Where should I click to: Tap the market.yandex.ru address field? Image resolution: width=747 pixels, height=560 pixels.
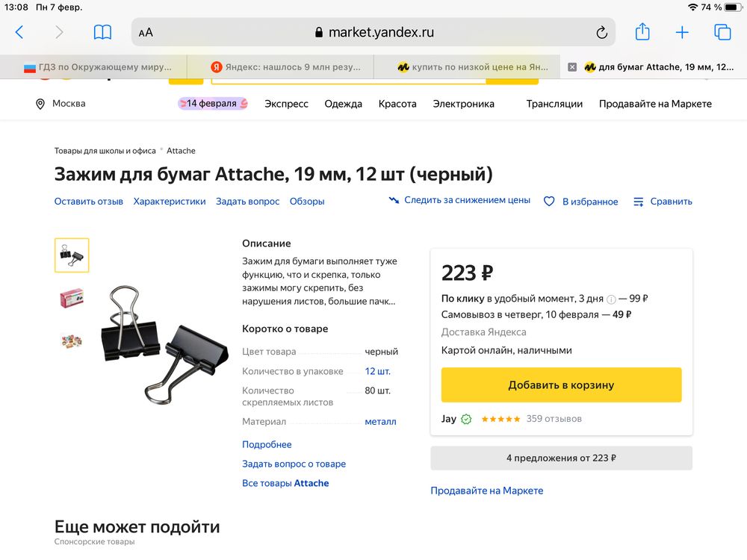tap(373, 32)
